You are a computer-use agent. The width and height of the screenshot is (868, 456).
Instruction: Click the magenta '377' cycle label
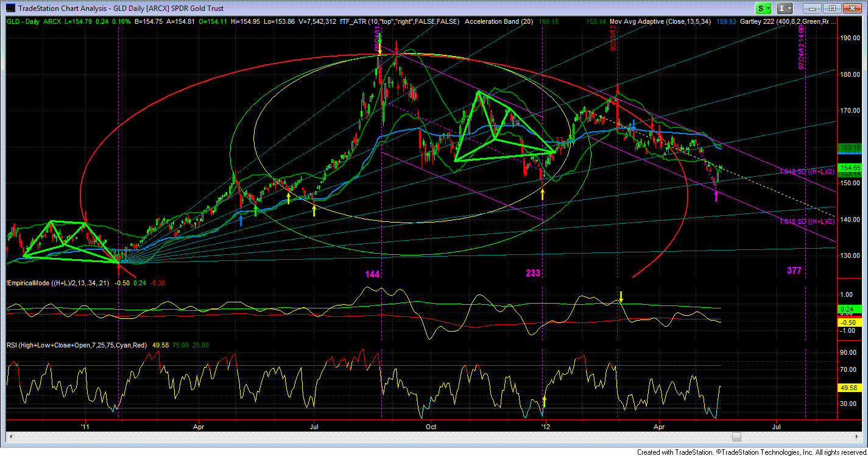(794, 271)
